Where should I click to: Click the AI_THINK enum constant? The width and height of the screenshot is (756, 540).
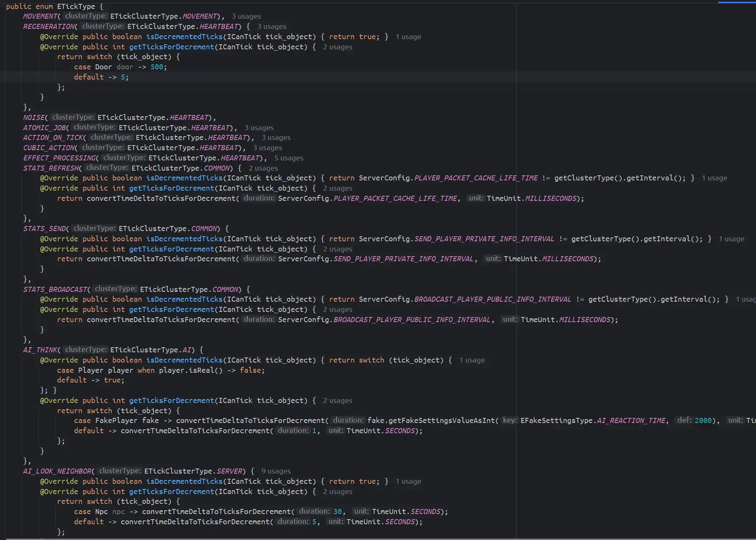point(40,350)
